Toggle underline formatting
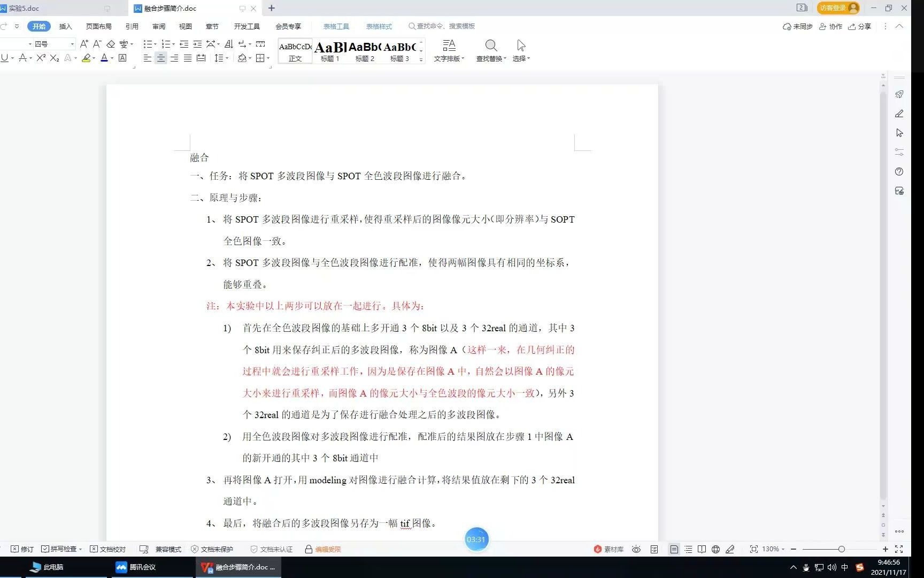 (4, 58)
